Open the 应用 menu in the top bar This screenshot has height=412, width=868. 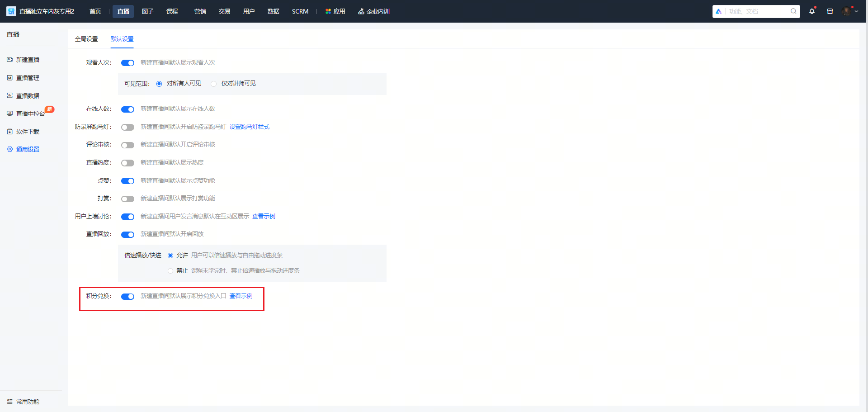[x=335, y=11]
